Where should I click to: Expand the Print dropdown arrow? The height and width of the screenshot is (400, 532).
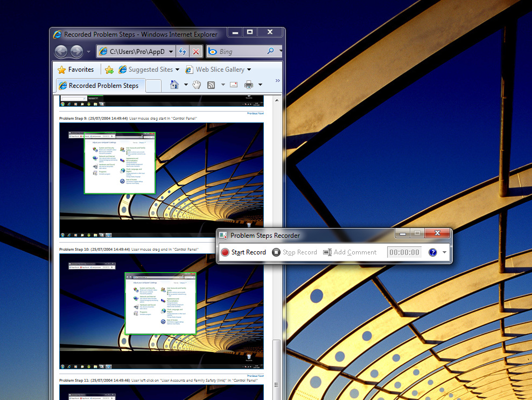tap(260, 85)
